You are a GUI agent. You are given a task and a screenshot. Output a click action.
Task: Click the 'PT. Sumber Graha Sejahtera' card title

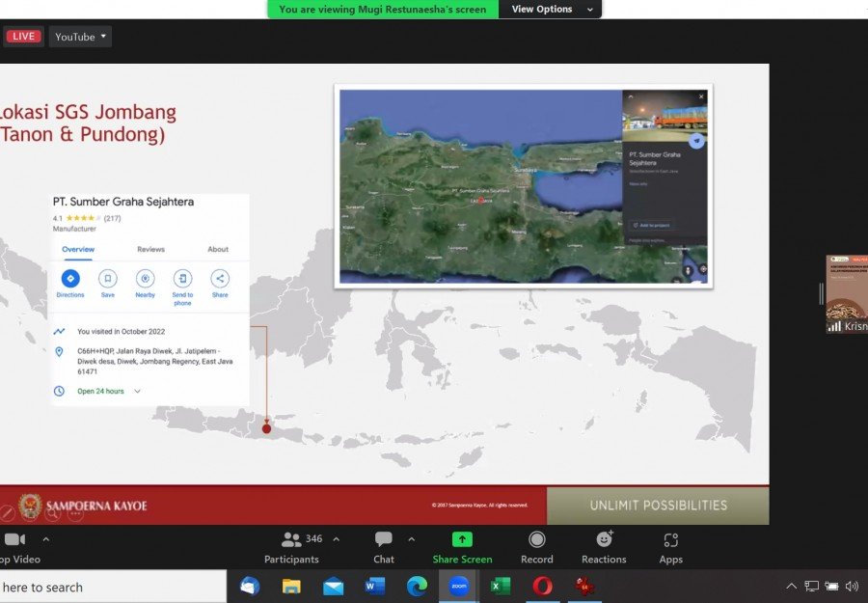coord(123,202)
